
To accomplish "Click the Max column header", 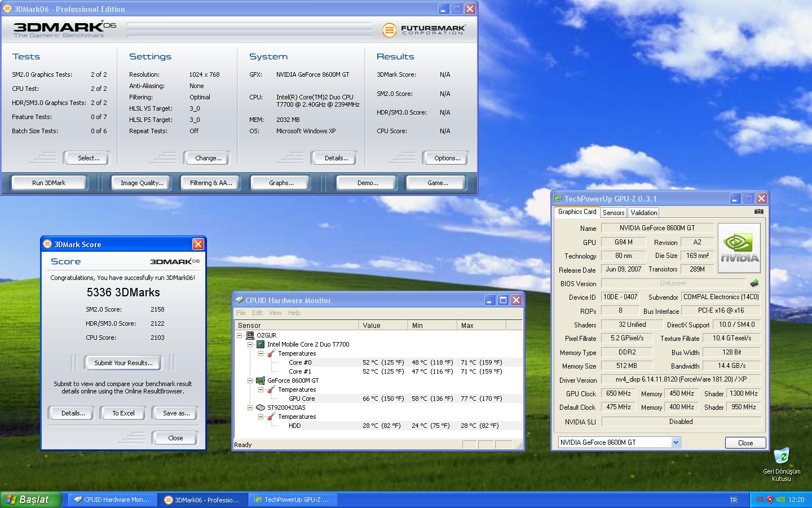I will (482, 325).
